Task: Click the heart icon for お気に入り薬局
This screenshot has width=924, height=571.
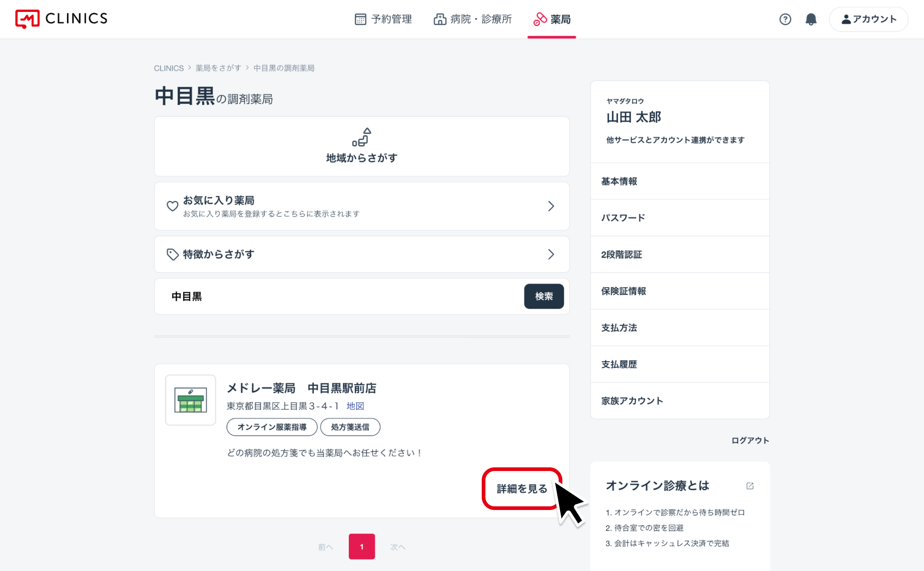Action: pyautogui.click(x=172, y=206)
